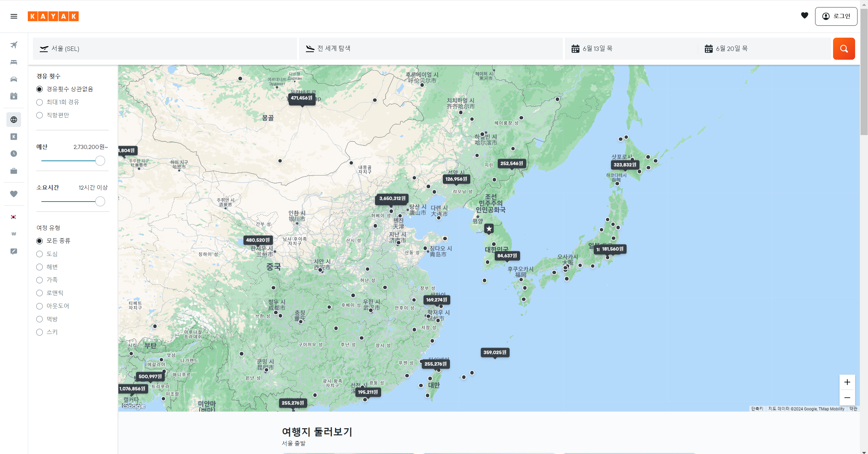Click the orange search magnifier button
Screen dimensions: 868x454
tap(844, 49)
